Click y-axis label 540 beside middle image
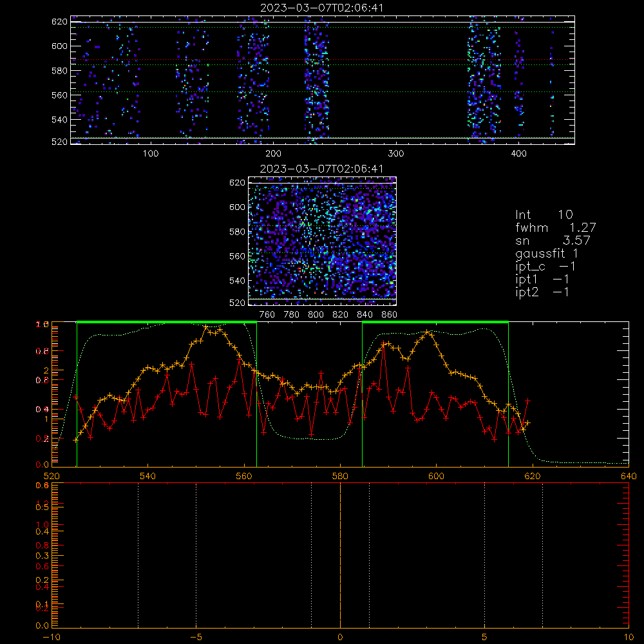Image resolution: width=644 pixels, height=644 pixels. click(x=237, y=281)
